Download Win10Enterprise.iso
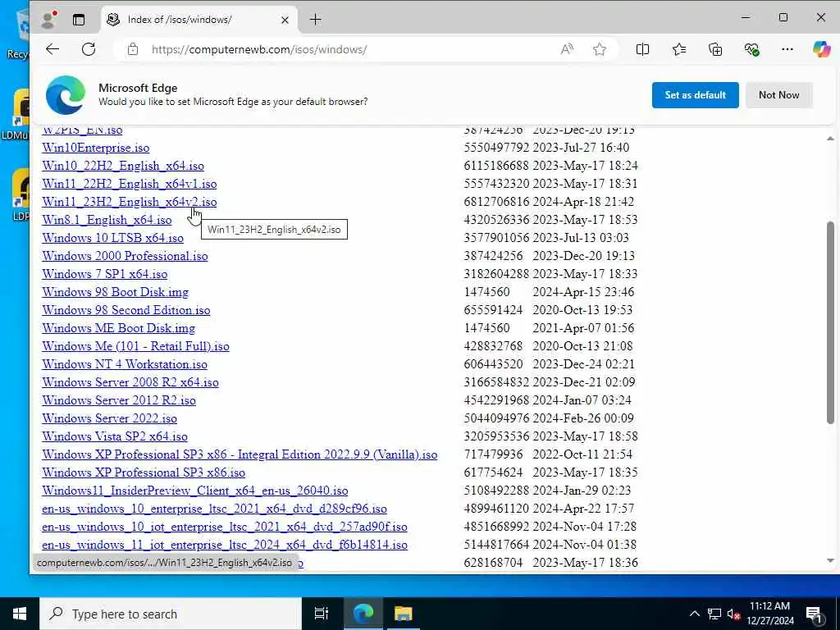Viewport: 840px width, 630px height. pyautogui.click(x=96, y=148)
